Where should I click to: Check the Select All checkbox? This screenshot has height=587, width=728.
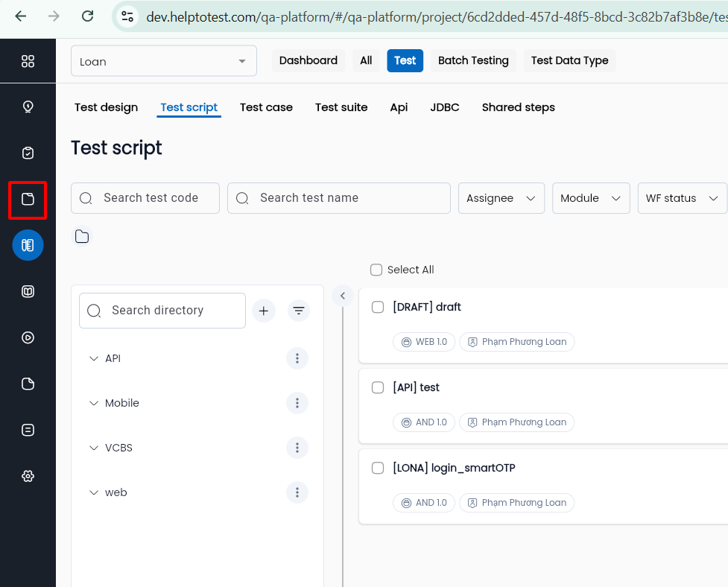point(376,270)
